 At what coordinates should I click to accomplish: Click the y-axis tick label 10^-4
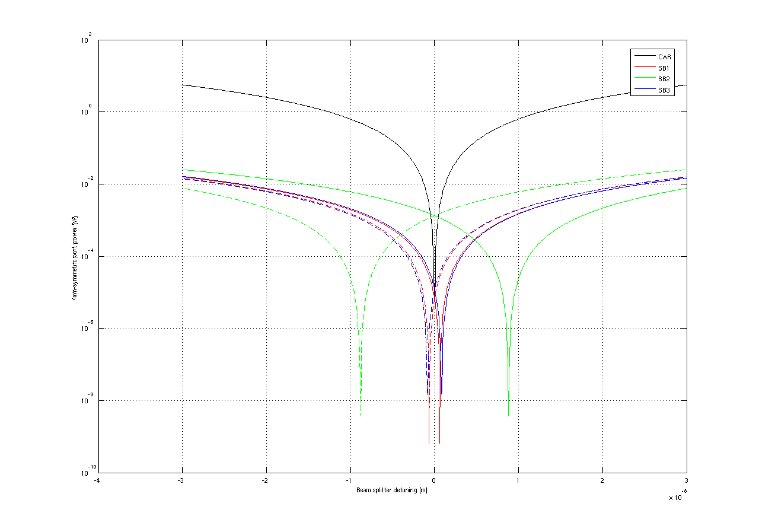tap(87, 257)
